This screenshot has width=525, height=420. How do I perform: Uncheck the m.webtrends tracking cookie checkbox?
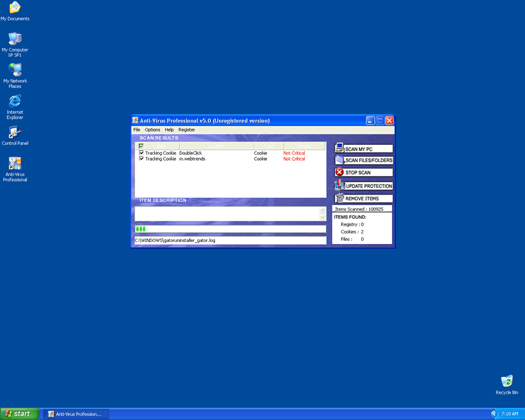point(141,159)
